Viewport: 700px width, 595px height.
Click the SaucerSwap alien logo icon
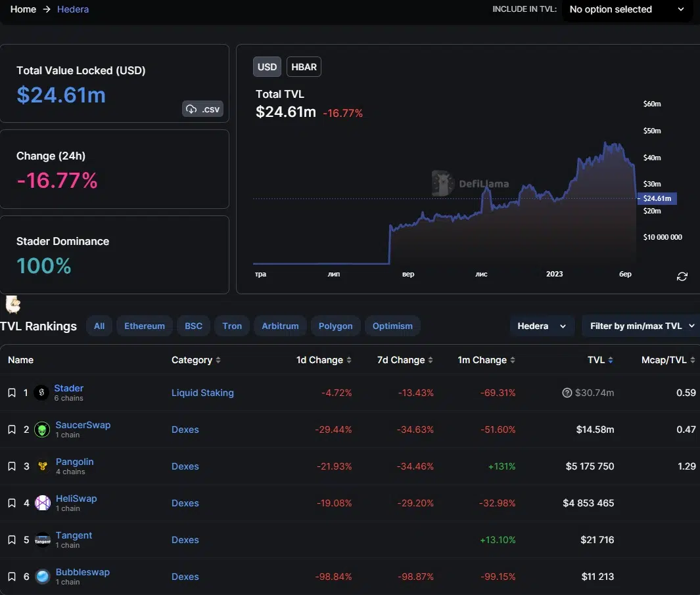tap(43, 430)
